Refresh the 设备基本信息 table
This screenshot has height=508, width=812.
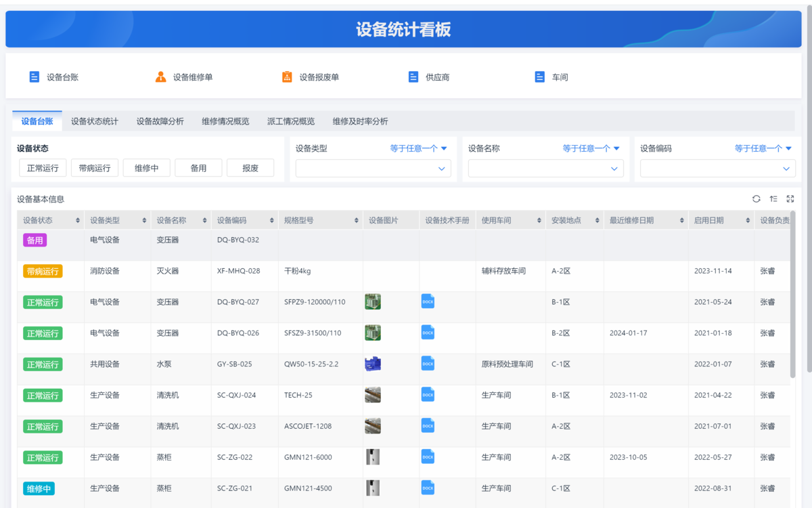click(757, 199)
